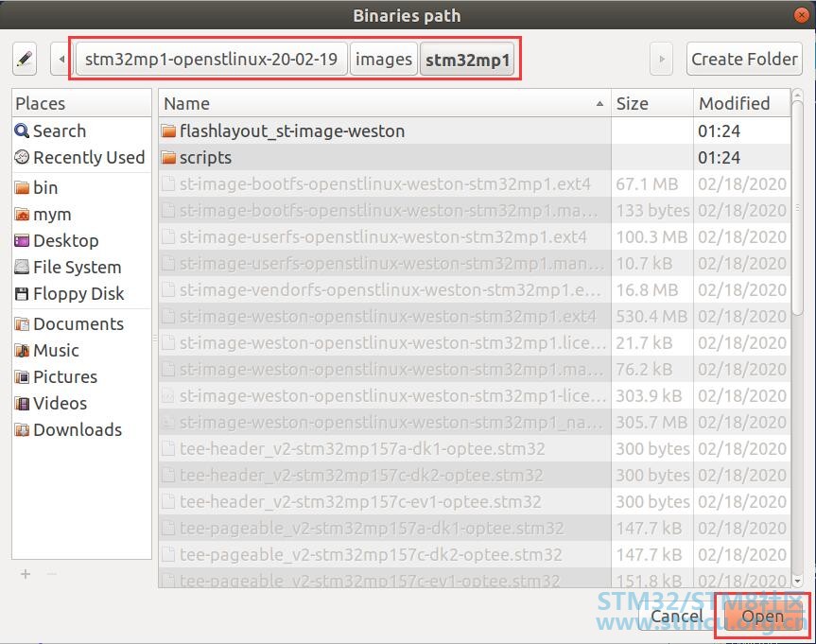Click the Videos folder icon

[x=22, y=404]
